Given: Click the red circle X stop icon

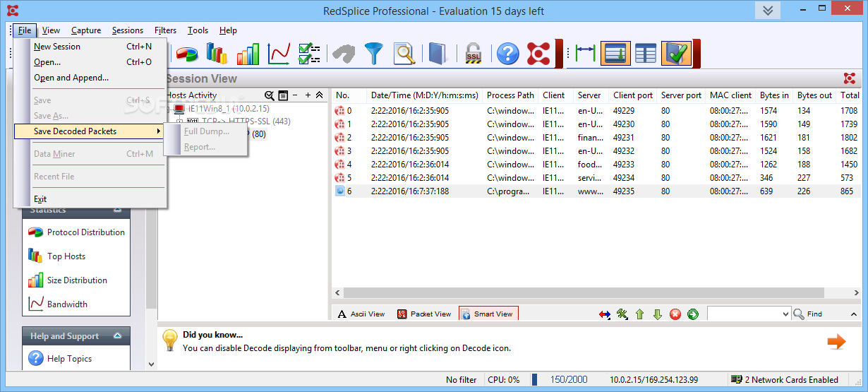Looking at the screenshot, I should (x=675, y=314).
